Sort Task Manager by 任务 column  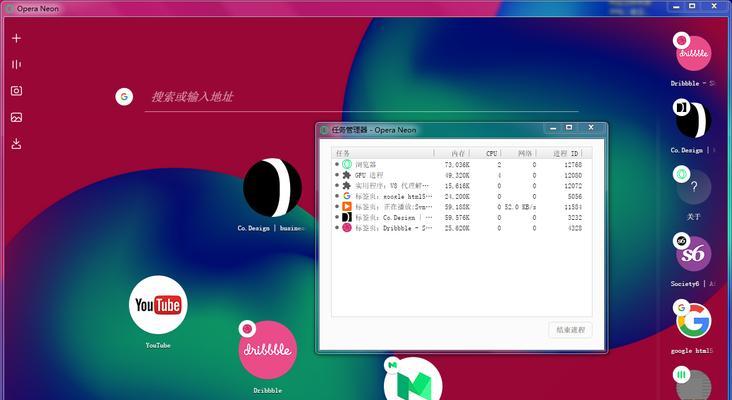[x=383, y=153]
